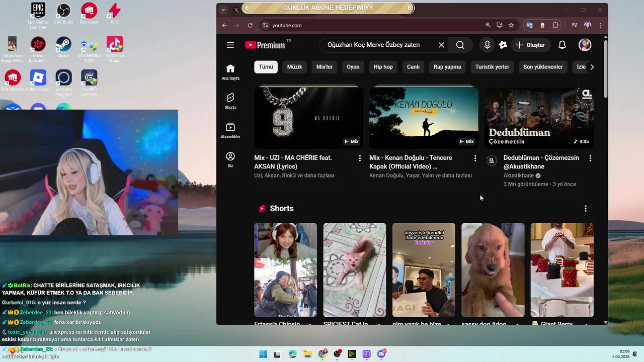Screen dimensions: 644x362
Task: Select the Oyun filter chip
Action: point(353,67)
